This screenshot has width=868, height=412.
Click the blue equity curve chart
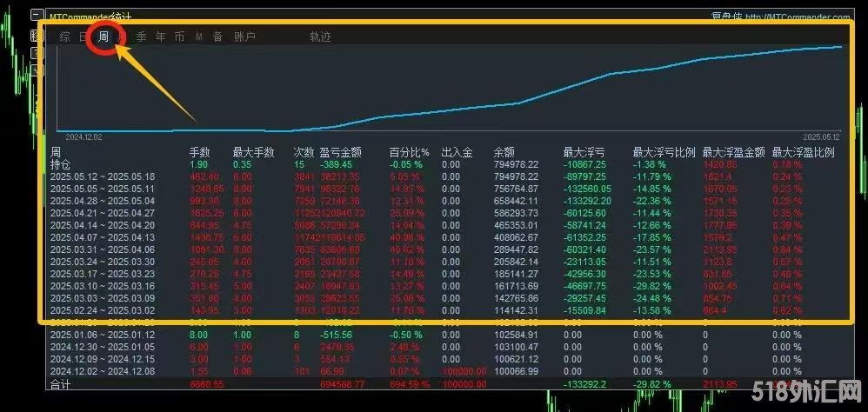[x=450, y=89]
